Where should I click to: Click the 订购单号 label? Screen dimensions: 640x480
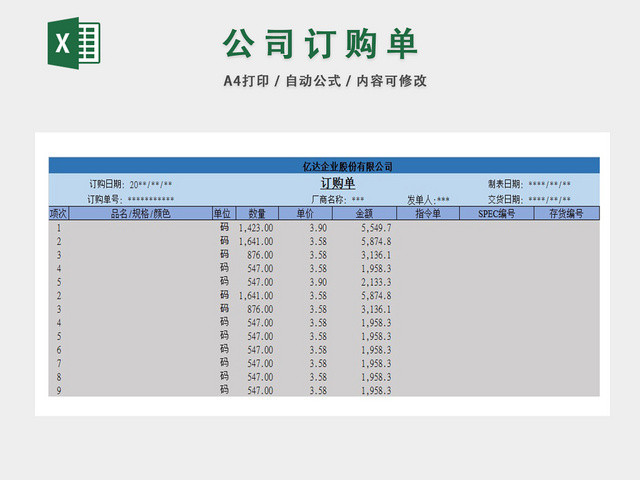click(x=105, y=199)
